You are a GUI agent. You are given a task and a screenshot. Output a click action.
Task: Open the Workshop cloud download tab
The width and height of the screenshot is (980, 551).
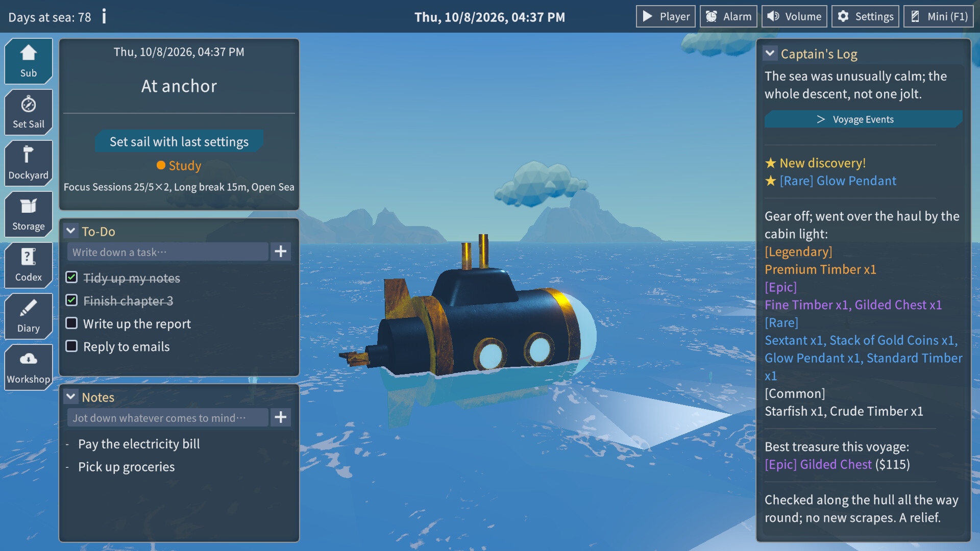click(x=29, y=367)
